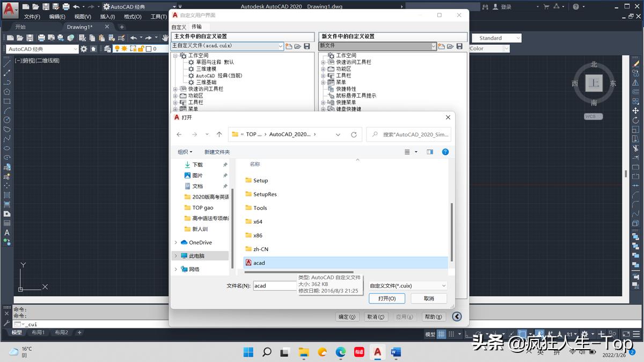Open 编辑(E) menu

tap(57, 17)
